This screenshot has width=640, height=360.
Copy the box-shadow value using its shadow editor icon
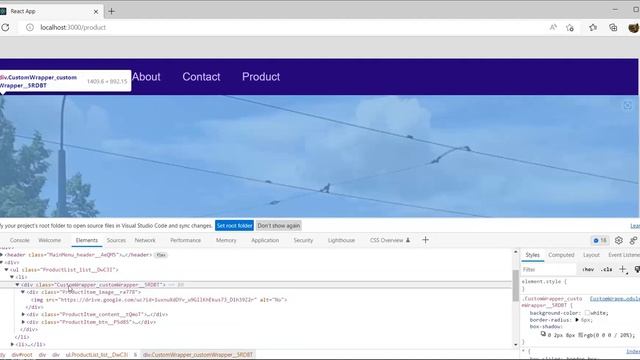543,334
